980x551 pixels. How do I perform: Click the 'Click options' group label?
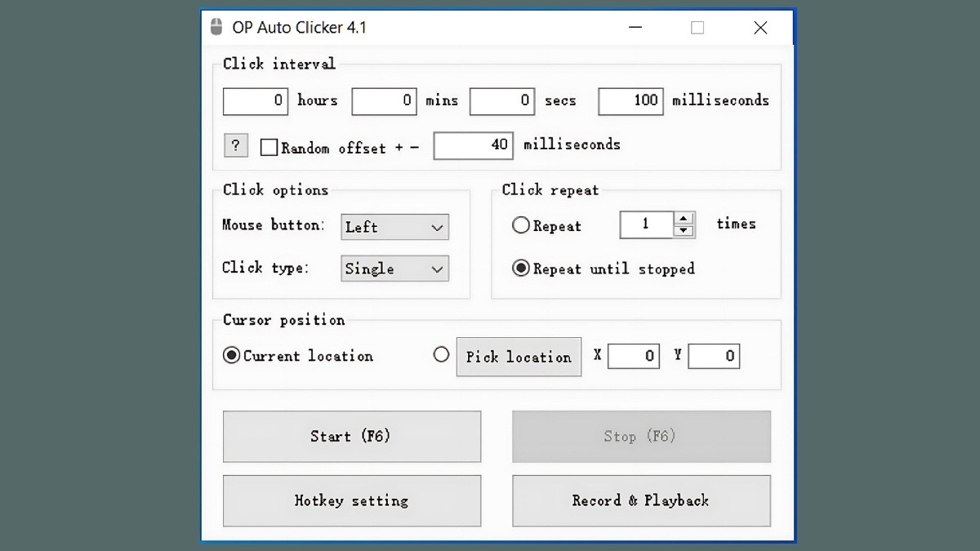pos(276,189)
